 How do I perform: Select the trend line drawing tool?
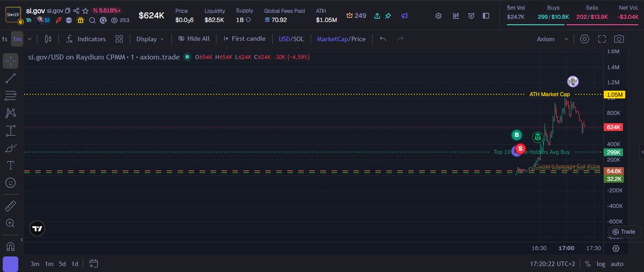[x=10, y=78]
